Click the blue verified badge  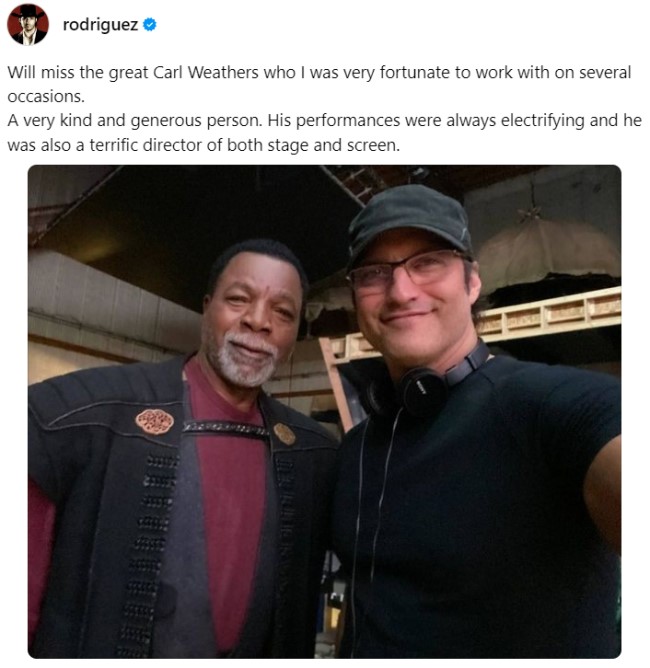150,25
